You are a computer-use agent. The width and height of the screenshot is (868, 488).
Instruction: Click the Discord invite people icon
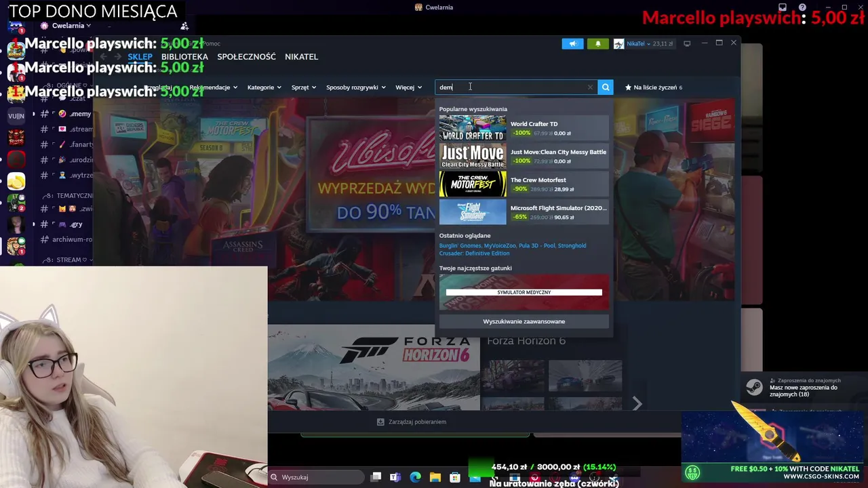[184, 26]
